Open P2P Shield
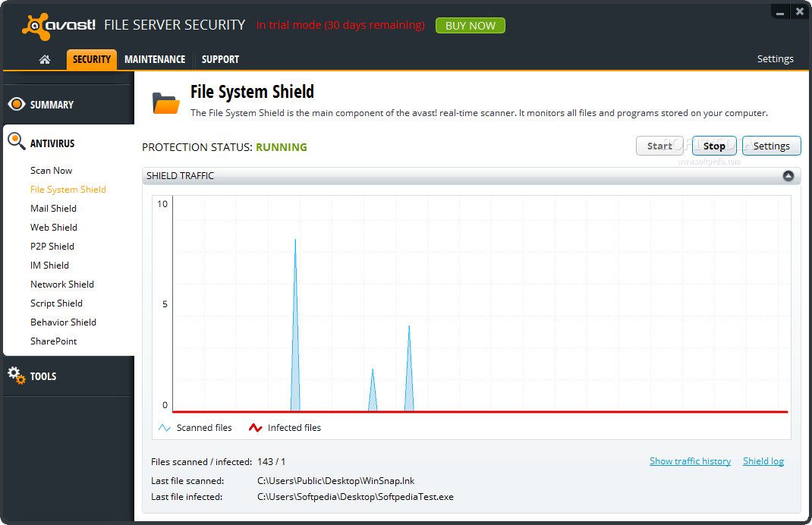The height and width of the screenshot is (525, 812). point(52,247)
